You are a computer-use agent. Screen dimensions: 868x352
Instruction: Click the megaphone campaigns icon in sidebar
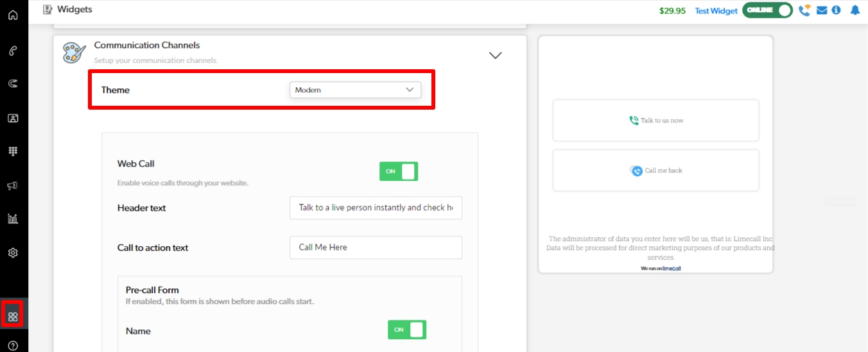pos(13,186)
